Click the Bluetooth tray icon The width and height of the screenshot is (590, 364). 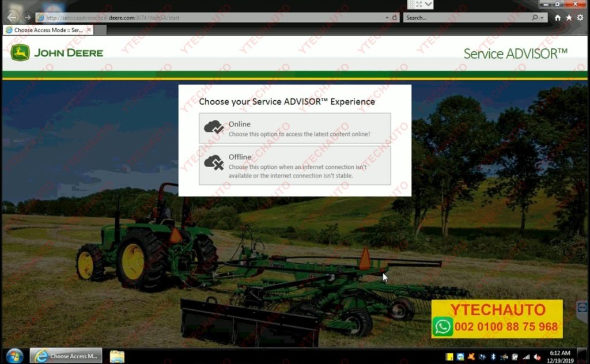(x=493, y=357)
